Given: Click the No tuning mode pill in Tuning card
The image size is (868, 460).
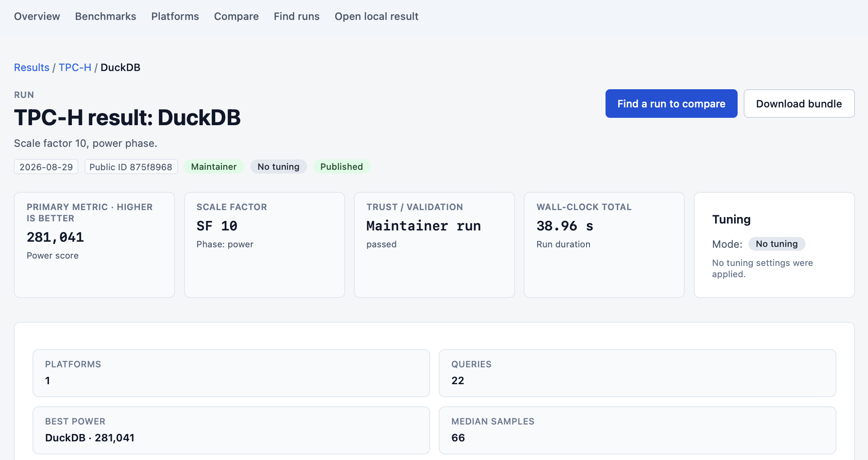Looking at the screenshot, I should pyautogui.click(x=777, y=244).
